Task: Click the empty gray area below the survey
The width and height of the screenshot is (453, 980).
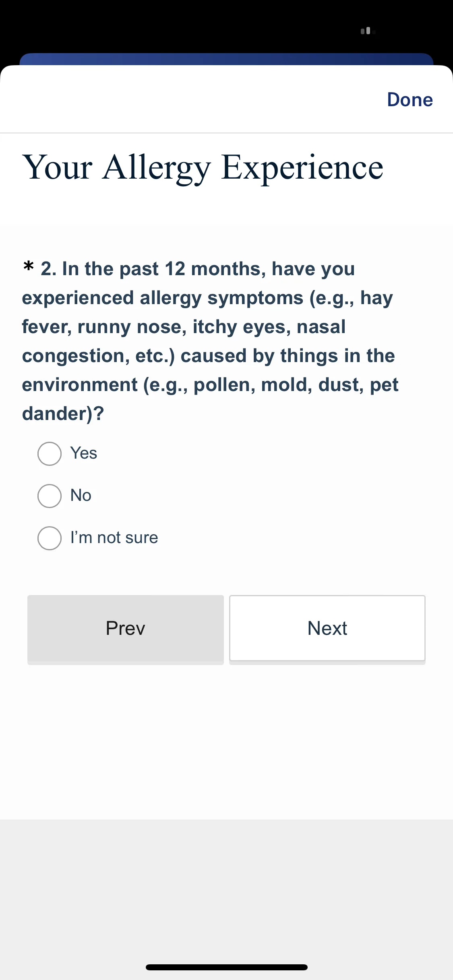Action: coord(226,885)
